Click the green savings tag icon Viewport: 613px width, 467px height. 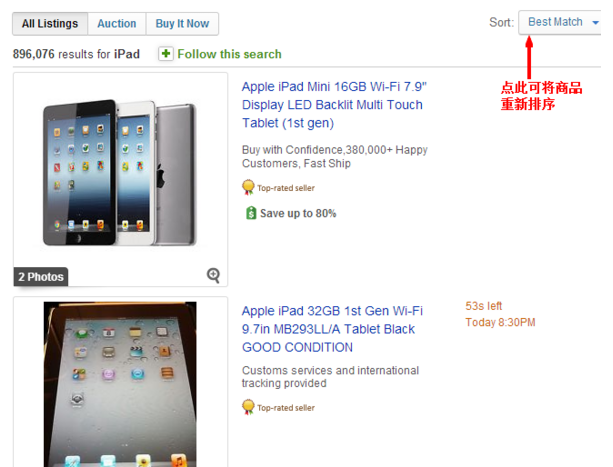(x=251, y=213)
